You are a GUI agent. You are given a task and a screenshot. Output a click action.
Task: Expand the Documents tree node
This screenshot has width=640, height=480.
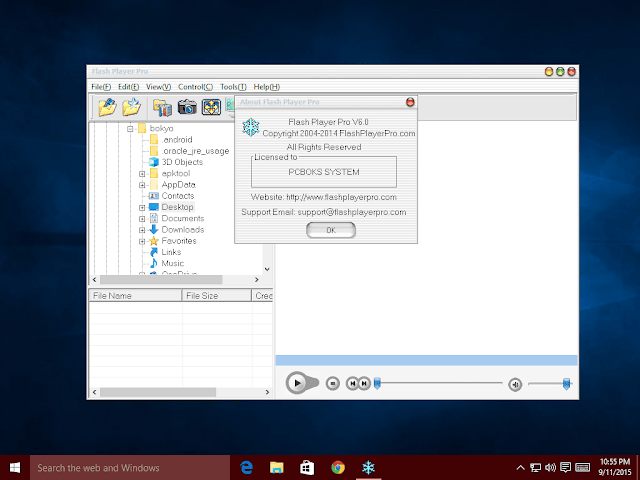142,219
